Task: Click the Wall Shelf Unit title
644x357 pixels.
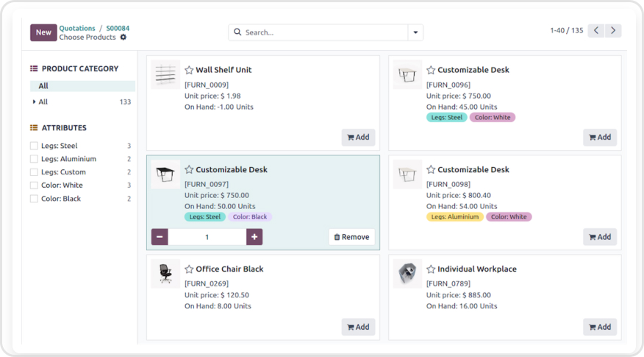Action: [x=223, y=70]
